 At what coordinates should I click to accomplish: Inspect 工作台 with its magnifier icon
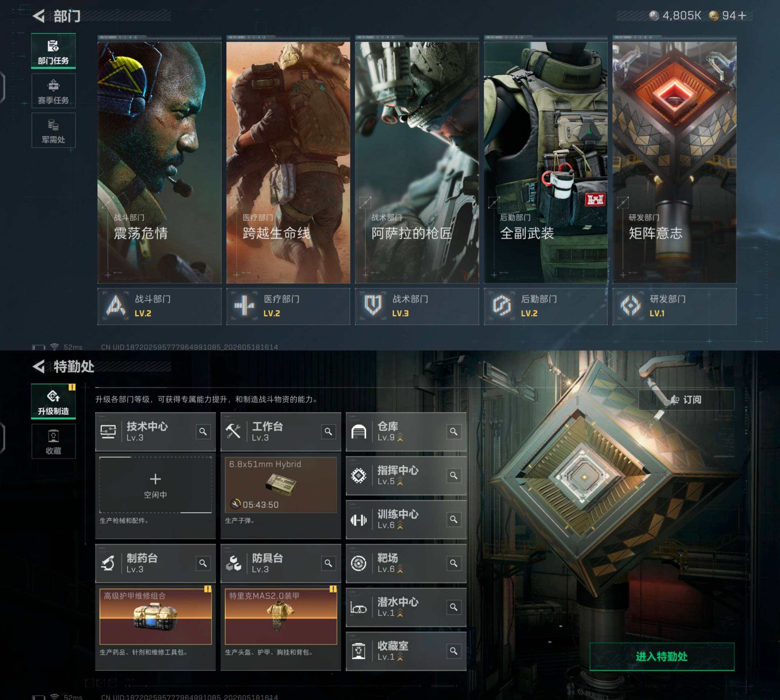click(x=328, y=432)
